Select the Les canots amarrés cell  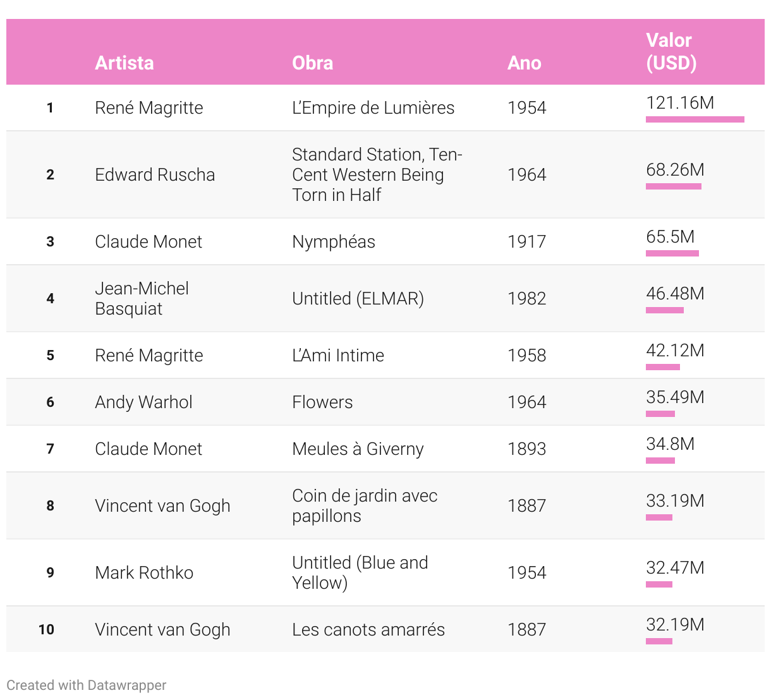(x=368, y=630)
